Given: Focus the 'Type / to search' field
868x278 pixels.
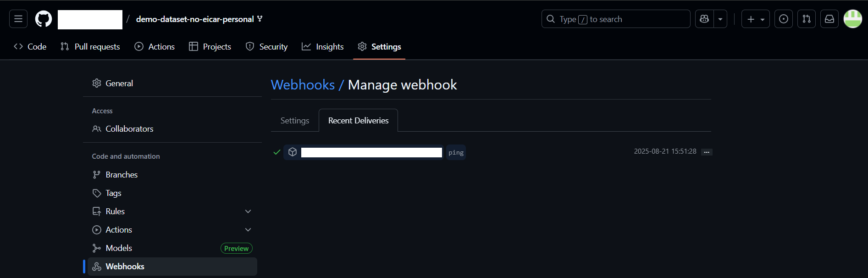Looking at the screenshot, I should pos(616,19).
